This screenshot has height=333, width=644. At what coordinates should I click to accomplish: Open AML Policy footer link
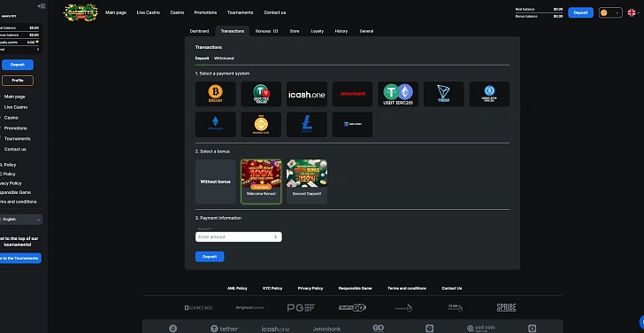237,288
